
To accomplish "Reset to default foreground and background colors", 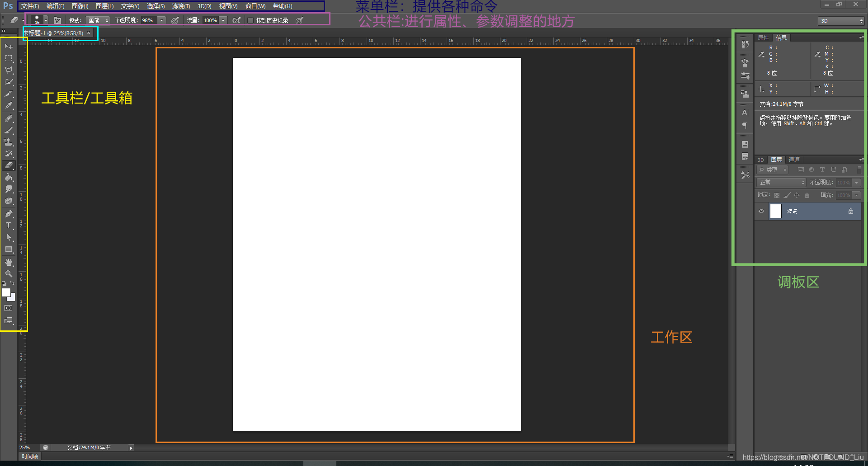I will point(4,283).
